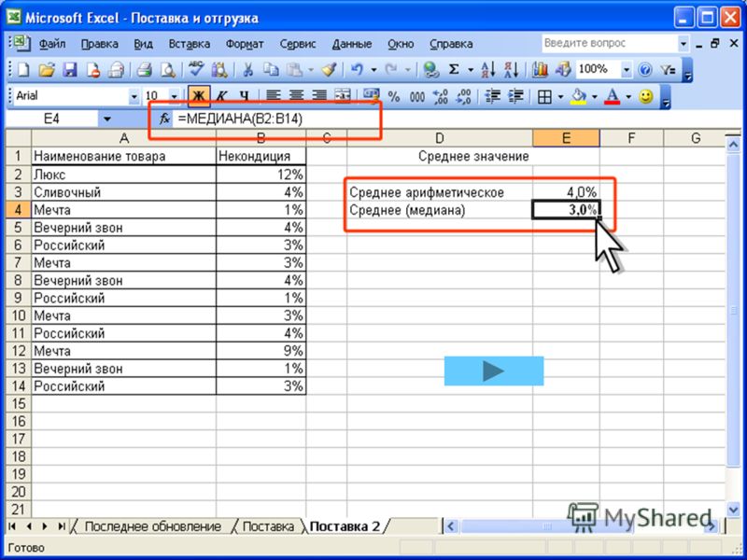This screenshot has height=560, width=747.
Task: Click the AutoSum sigma button
Action: [454, 70]
